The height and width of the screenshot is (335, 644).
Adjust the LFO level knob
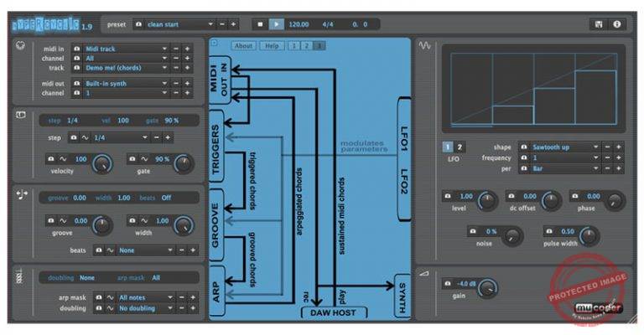[487, 201]
